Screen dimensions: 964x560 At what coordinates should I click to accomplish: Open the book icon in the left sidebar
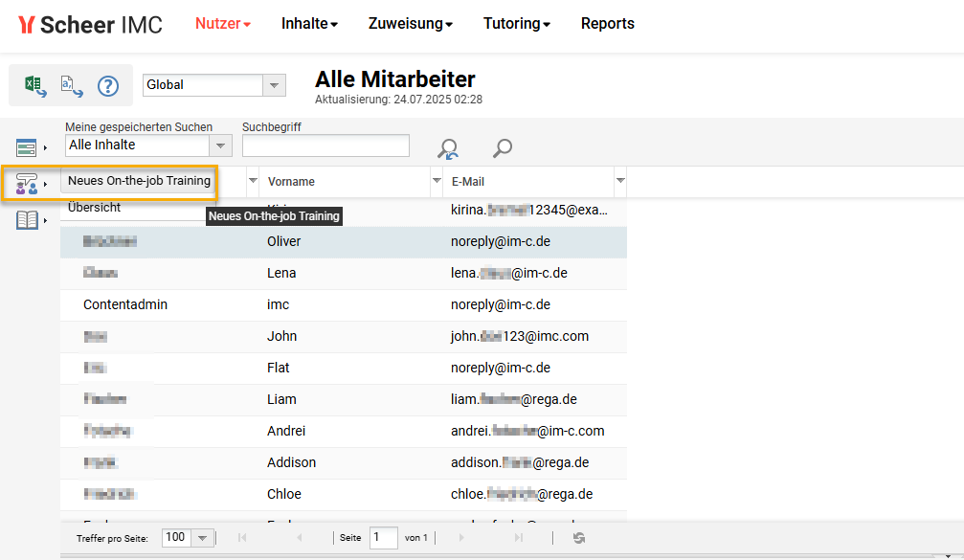click(x=25, y=219)
